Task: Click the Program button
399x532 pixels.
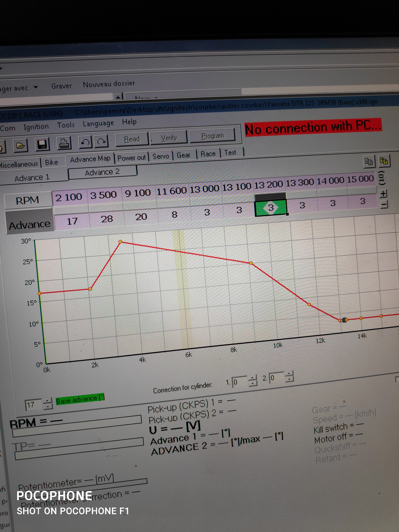Action: click(213, 136)
